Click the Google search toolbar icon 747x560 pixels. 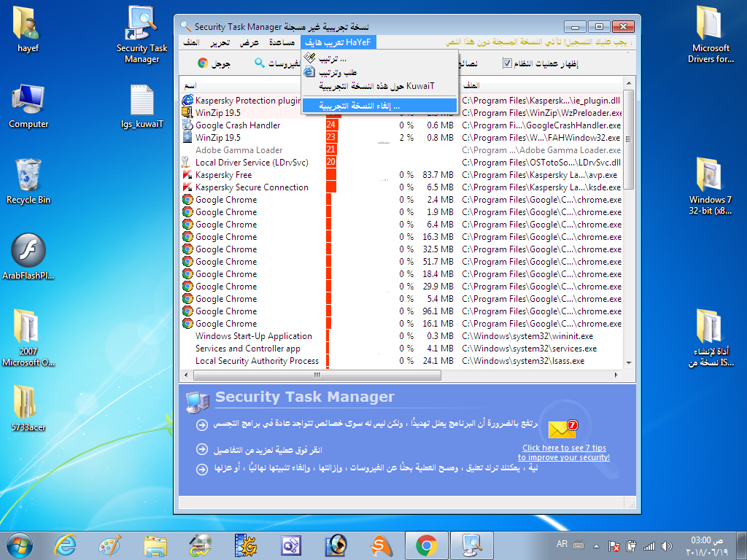[203, 63]
